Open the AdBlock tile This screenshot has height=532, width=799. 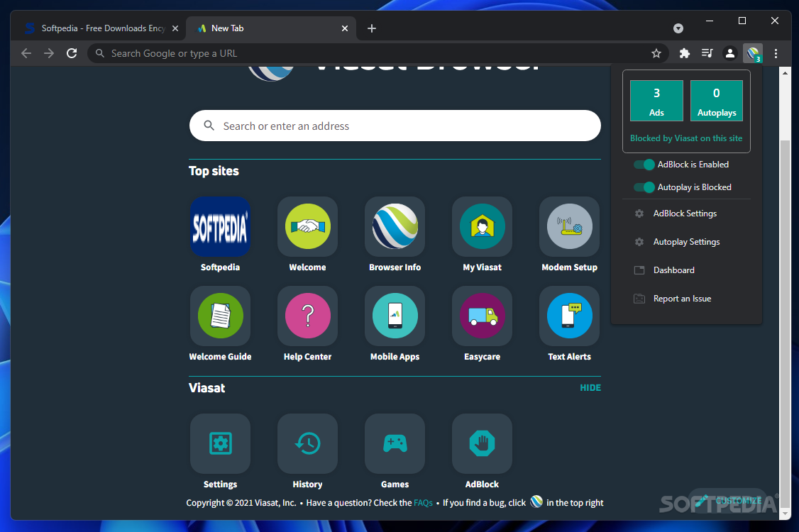coord(482,443)
